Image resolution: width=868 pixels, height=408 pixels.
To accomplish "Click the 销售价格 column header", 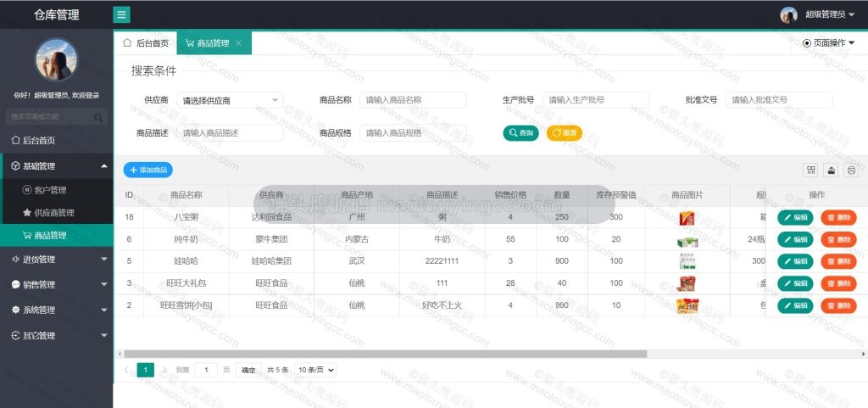I will click(510, 195).
